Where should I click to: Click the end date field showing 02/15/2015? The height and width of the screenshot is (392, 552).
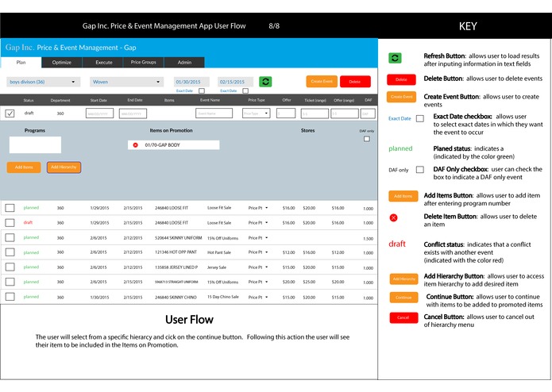click(235, 82)
